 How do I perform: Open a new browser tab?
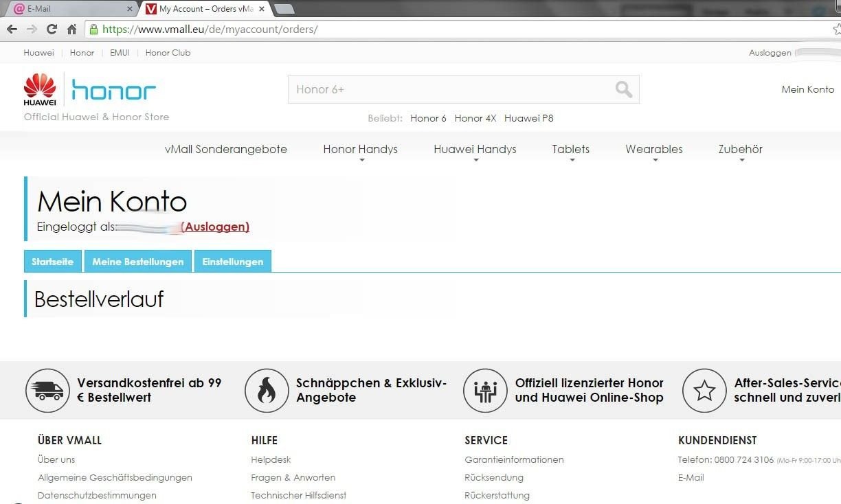pos(284,9)
